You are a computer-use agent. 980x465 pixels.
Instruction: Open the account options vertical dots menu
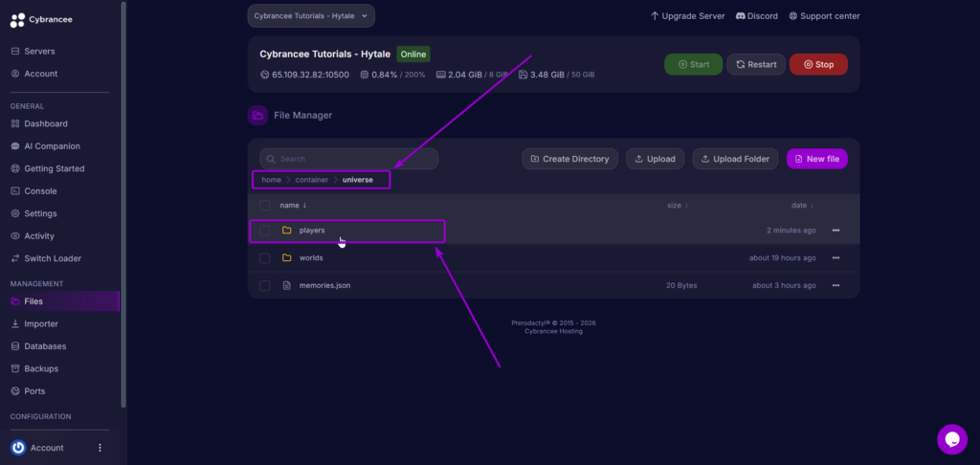click(100, 448)
